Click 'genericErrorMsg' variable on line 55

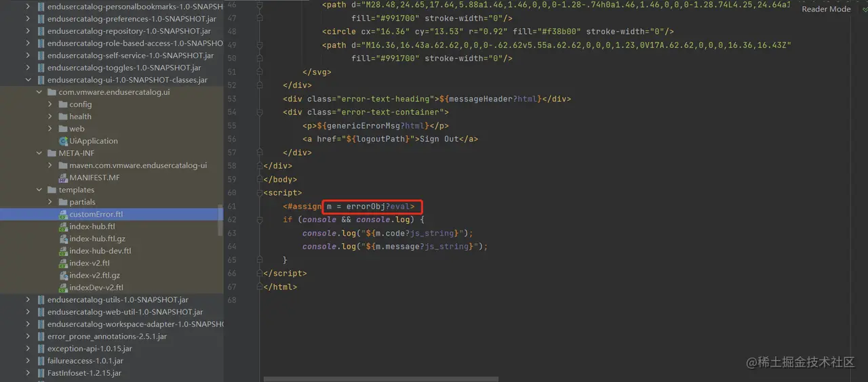(365, 126)
